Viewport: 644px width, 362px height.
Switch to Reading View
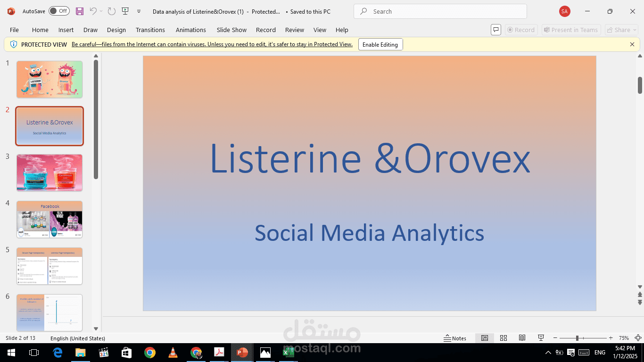[x=522, y=338]
